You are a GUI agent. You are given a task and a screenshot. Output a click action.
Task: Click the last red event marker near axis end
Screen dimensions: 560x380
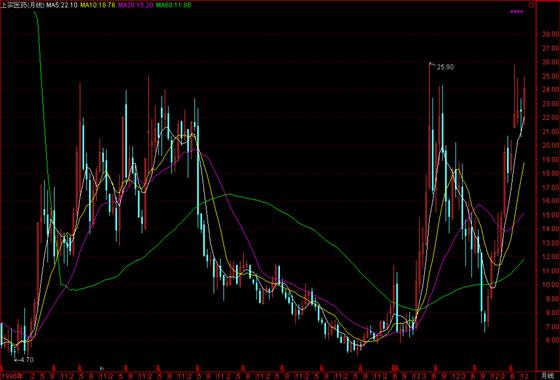511,368
